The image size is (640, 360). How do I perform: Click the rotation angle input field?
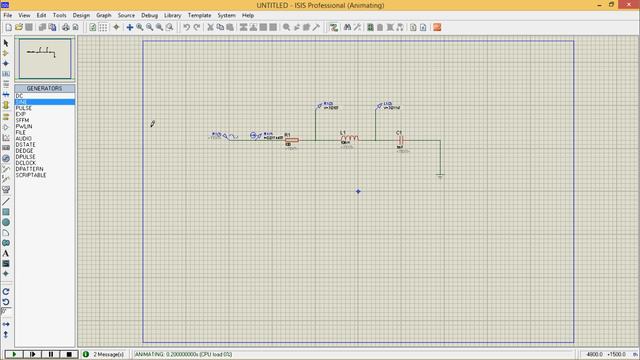tap(6, 312)
